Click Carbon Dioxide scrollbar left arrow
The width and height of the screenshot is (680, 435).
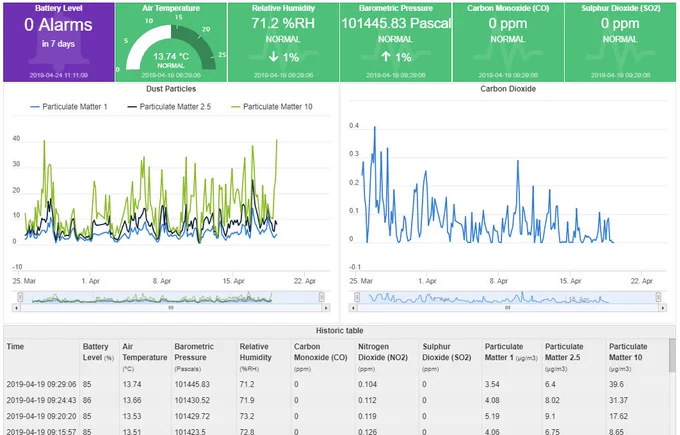point(353,308)
